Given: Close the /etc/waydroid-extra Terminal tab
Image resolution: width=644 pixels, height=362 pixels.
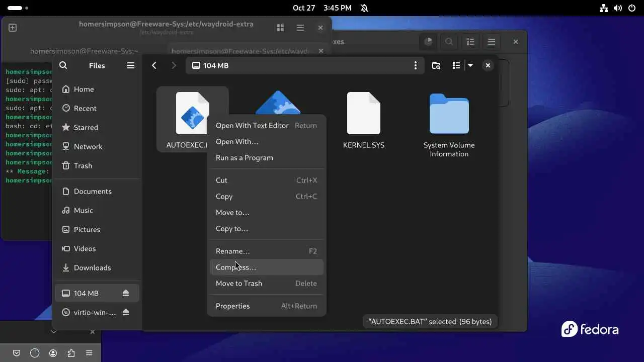Looking at the screenshot, I should (x=320, y=51).
